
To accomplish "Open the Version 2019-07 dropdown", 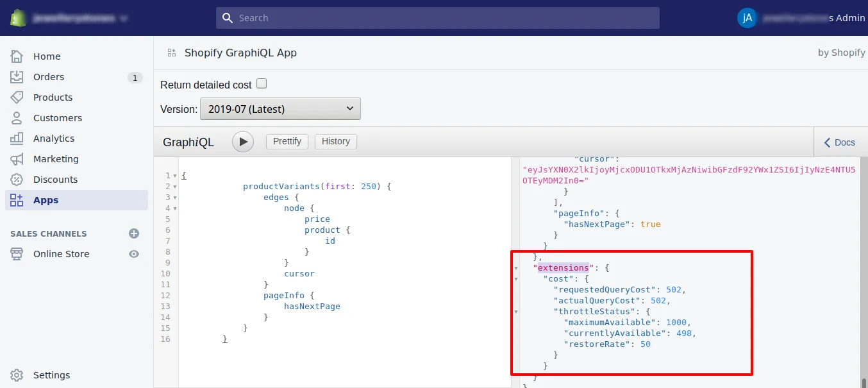I will click(280, 109).
